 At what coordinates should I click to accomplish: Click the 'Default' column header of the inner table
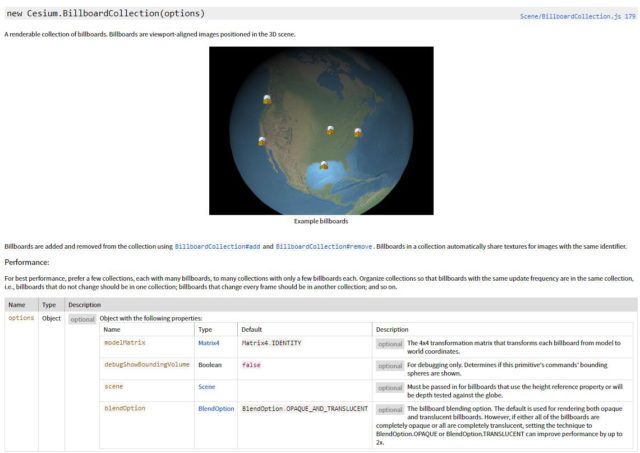tap(251, 329)
